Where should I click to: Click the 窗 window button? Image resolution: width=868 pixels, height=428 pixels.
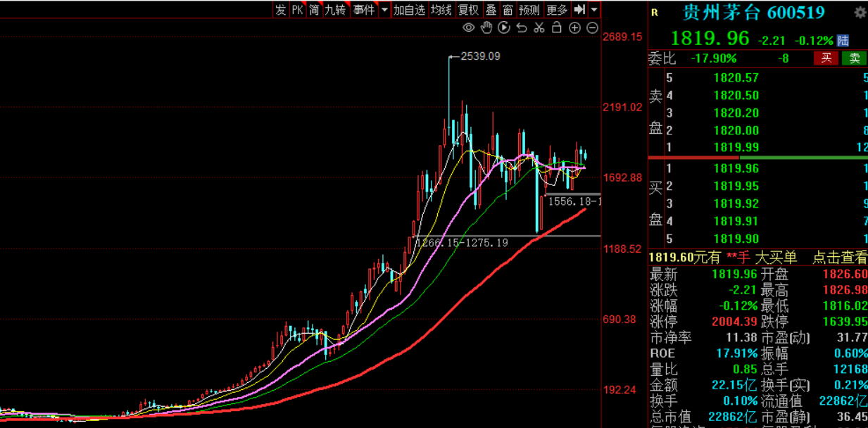[508, 9]
